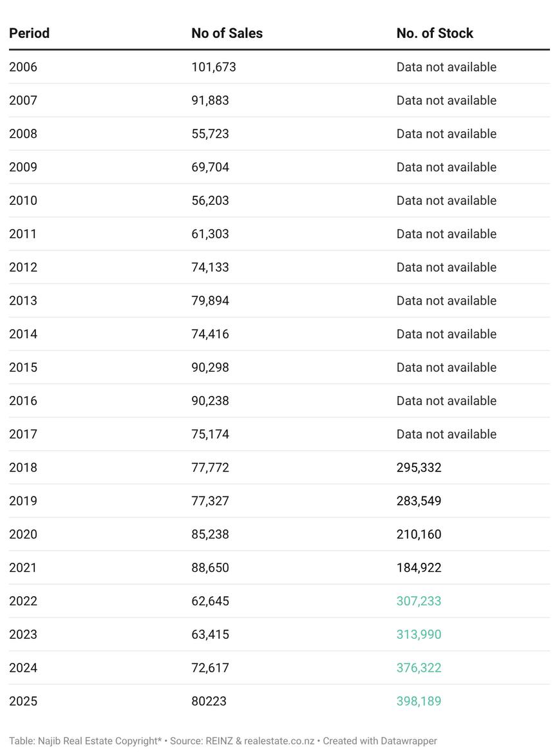Viewport: 559px width, 756px height.
Task: Click "Data not available" in the 2017 row
Action: click(446, 434)
